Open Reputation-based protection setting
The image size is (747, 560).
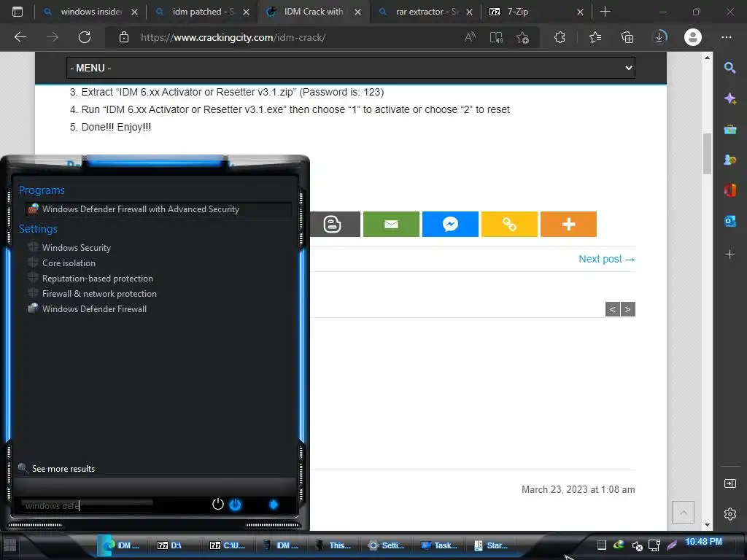(97, 278)
